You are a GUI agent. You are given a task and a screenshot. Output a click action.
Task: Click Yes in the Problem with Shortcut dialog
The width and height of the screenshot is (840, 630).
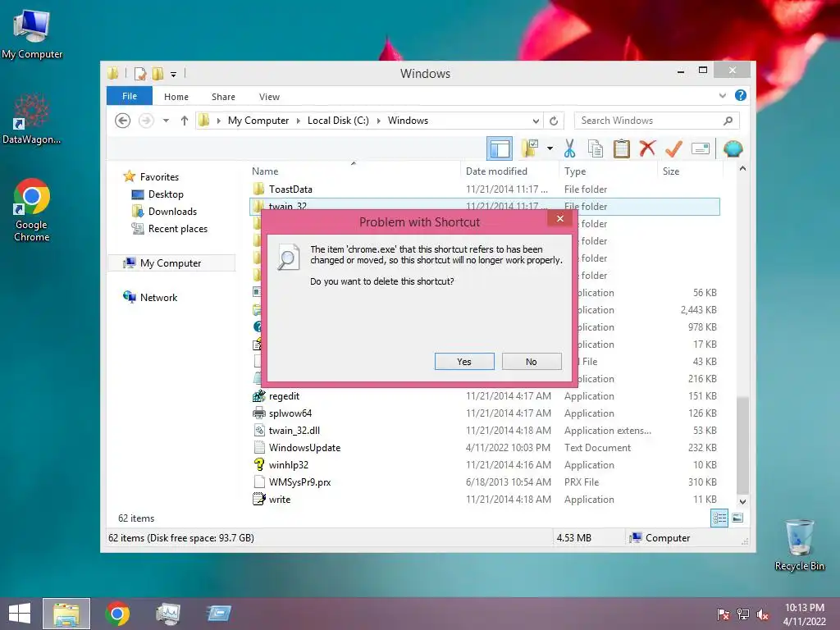(464, 362)
